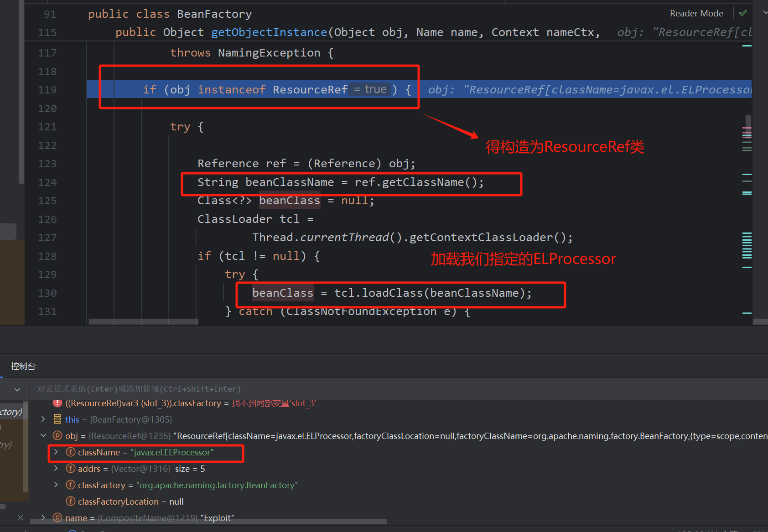This screenshot has width=768, height=532.
Task: Click the Reader Mode button
Action: [696, 13]
